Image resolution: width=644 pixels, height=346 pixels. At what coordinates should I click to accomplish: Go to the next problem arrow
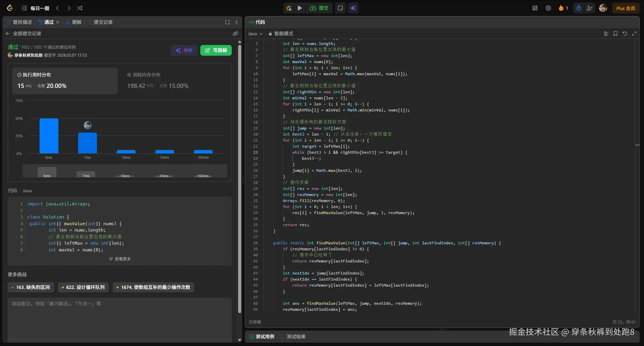(69, 8)
